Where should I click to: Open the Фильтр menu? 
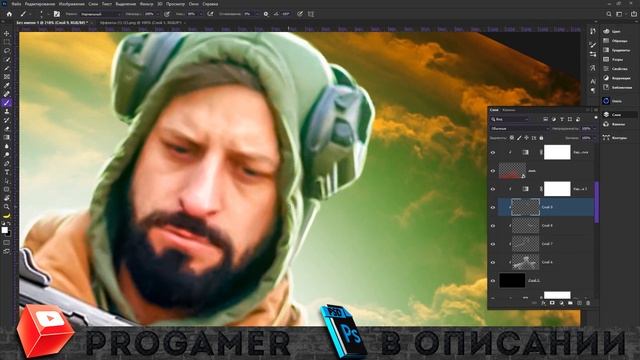[x=147, y=4]
